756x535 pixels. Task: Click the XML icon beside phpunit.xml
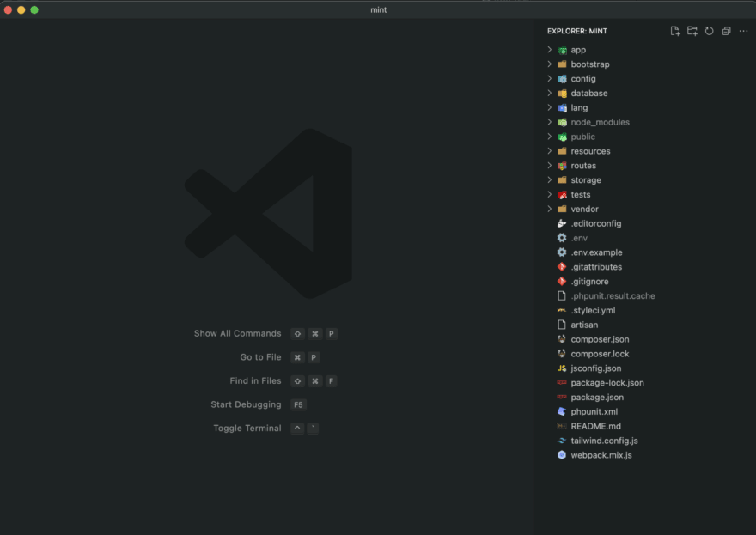tap(562, 411)
